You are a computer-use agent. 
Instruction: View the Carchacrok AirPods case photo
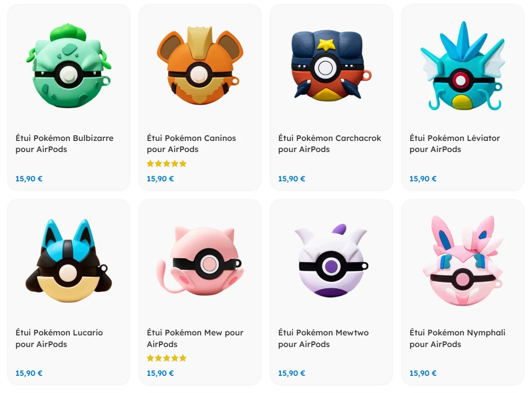[x=331, y=66]
